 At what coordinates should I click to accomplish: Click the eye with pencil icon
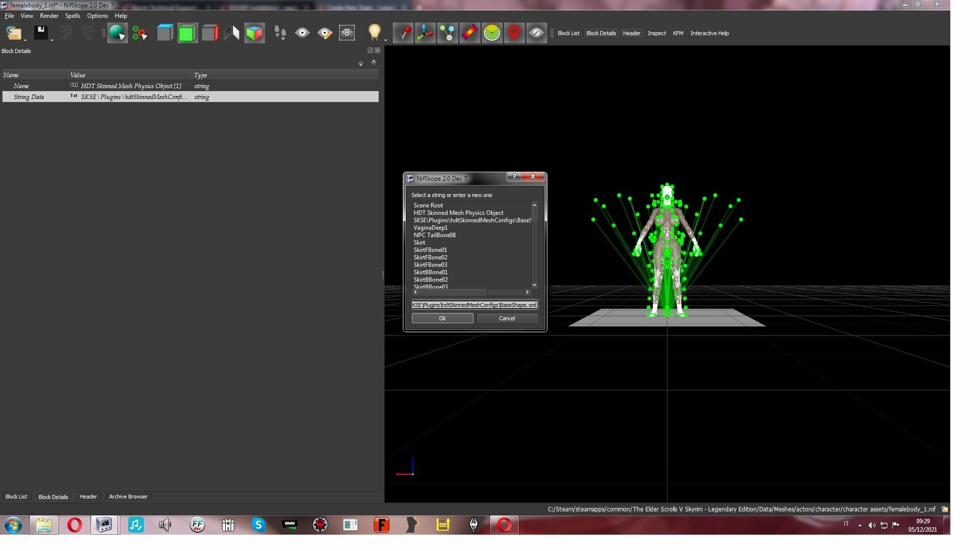click(325, 33)
